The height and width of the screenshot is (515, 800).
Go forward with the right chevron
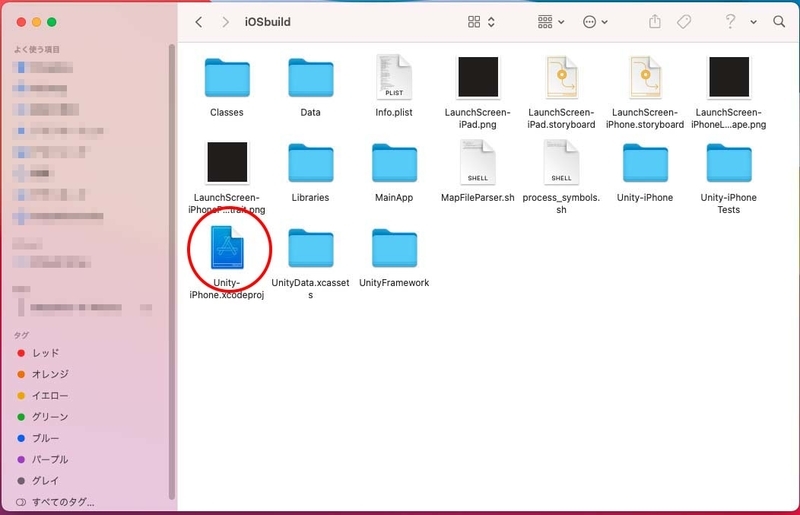[226, 22]
